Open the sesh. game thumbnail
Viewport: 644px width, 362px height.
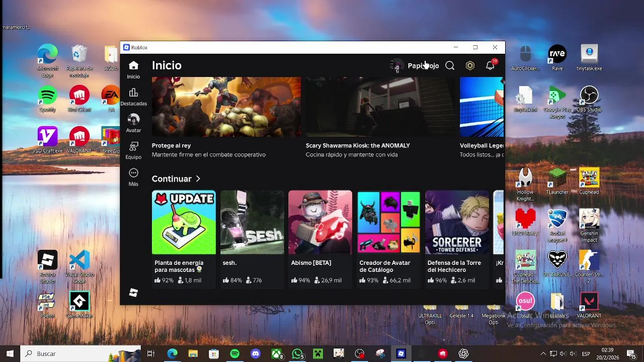(252, 222)
